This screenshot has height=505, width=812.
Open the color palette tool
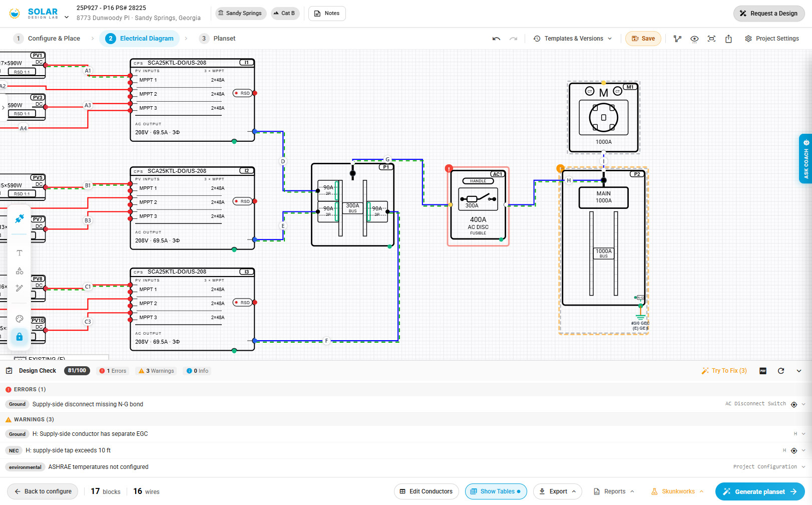pos(20,319)
